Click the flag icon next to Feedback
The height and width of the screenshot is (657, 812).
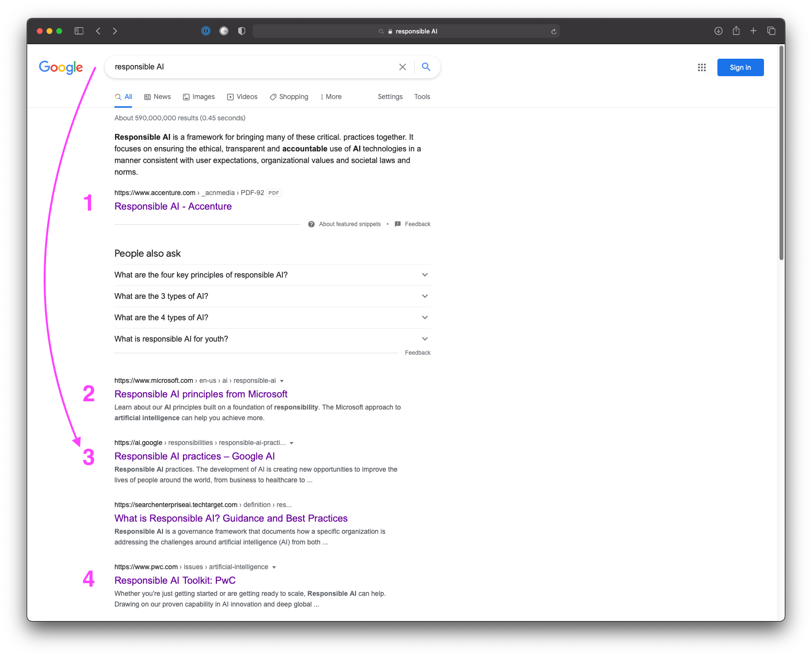click(x=398, y=224)
